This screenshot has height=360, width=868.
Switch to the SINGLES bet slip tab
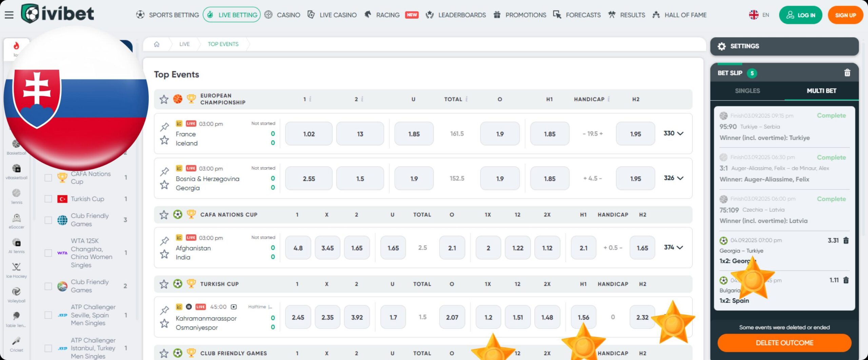click(x=747, y=91)
